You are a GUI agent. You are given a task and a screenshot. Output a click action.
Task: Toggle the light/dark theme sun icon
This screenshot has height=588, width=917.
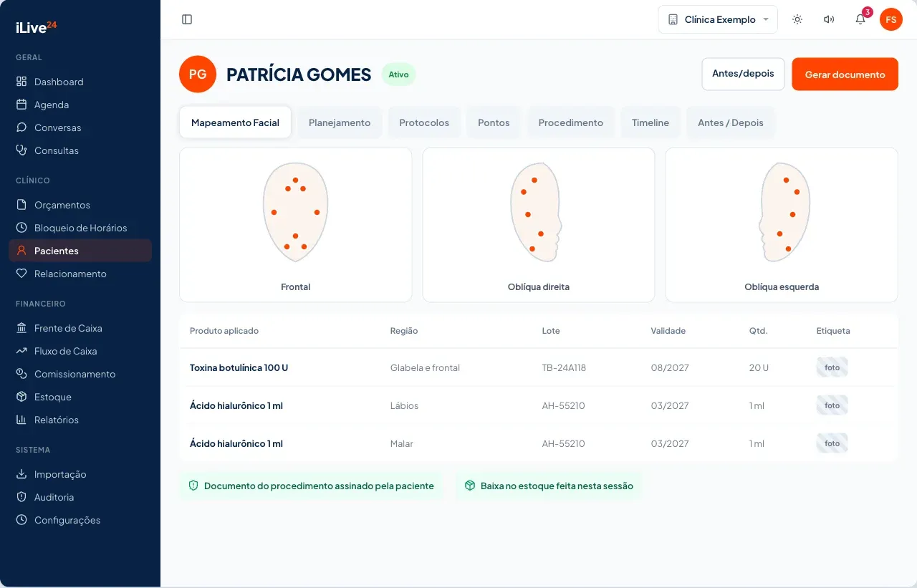pos(797,19)
